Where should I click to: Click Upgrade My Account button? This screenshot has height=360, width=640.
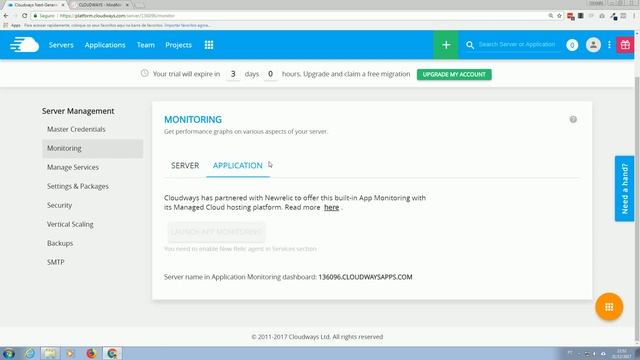454,74
